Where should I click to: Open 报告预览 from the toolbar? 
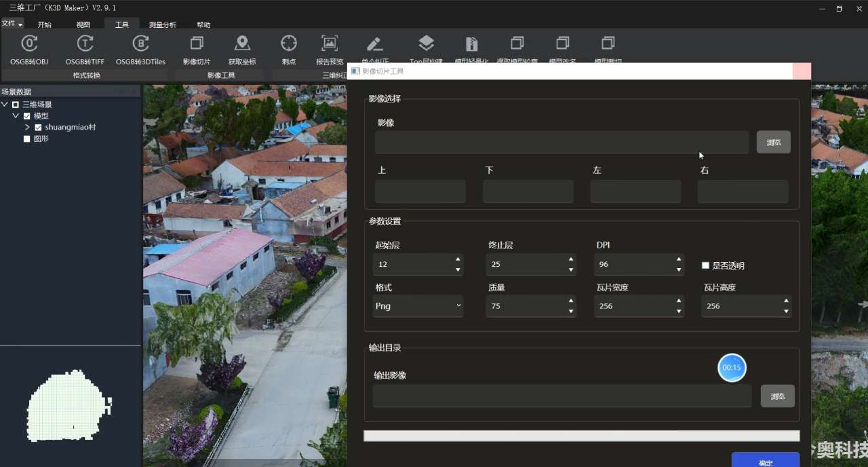coord(330,45)
